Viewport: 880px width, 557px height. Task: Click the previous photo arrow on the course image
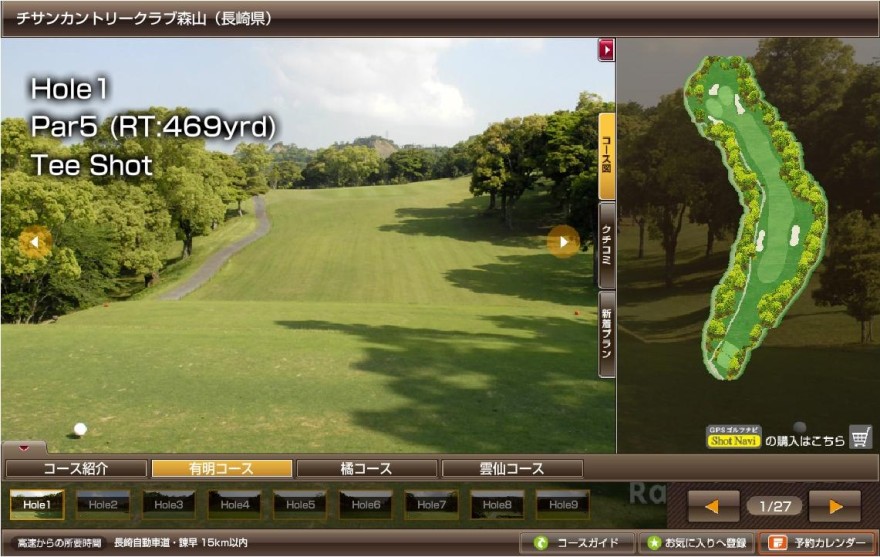(35, 241)
